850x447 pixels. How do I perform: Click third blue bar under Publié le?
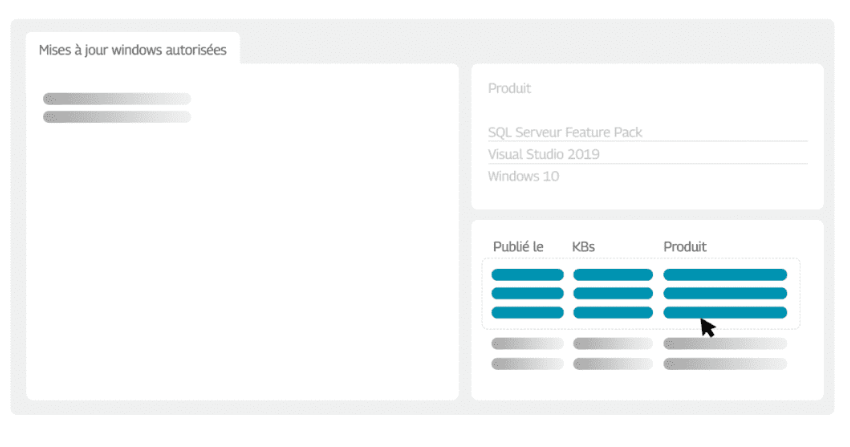click(527, 313)
